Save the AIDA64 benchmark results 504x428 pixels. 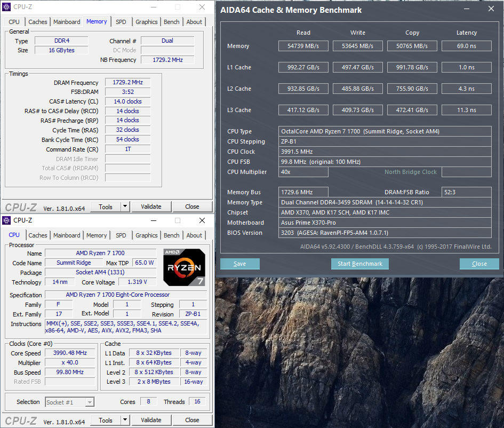coord(240,264)
